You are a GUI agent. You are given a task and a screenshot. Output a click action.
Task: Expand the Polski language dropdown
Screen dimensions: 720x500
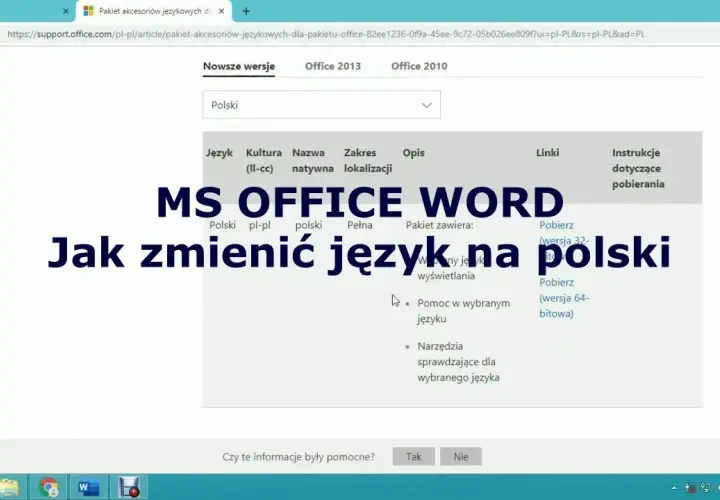tap(321, 105)
